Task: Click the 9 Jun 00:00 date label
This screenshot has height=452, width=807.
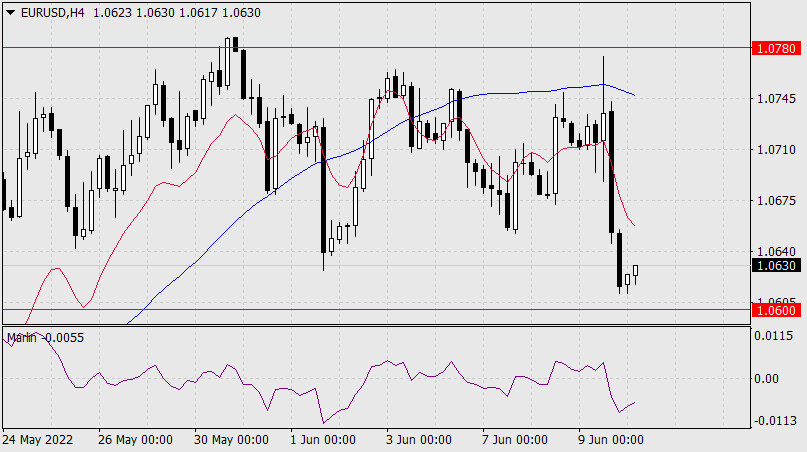Action: coord(611,440)
